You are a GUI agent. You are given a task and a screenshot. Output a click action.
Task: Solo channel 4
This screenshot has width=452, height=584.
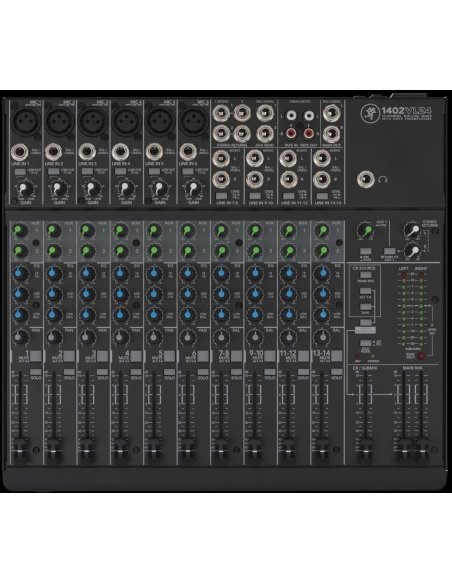click(x=136, y=372)
